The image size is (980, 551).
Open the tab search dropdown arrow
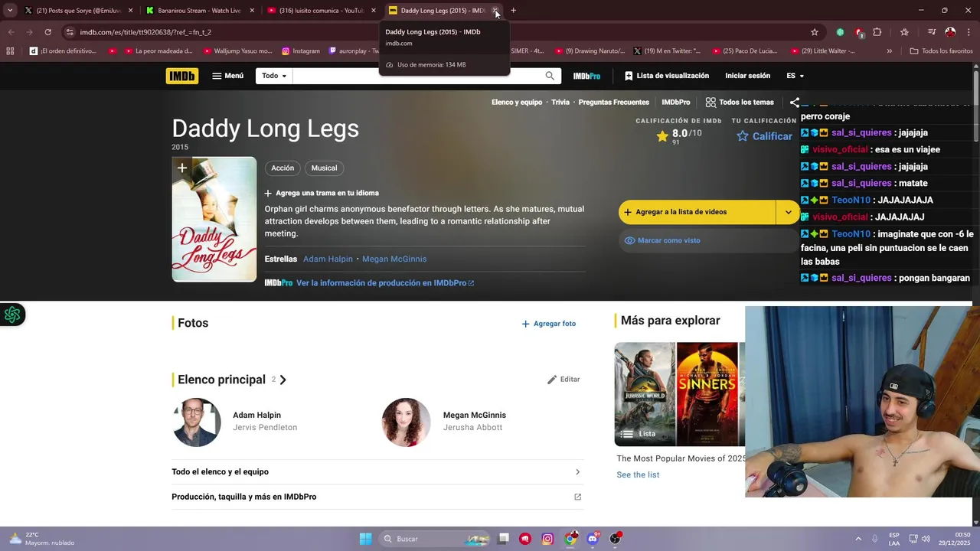pos(10,11)
